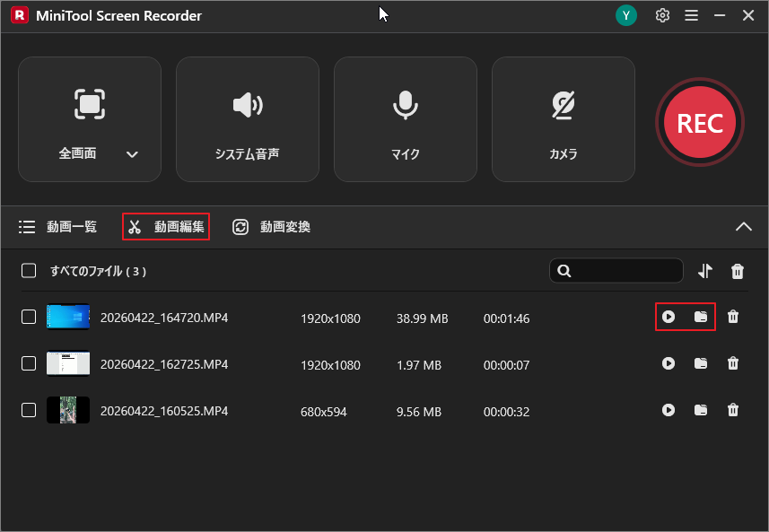
Task: Expand the recording area options for 全画面
Action: pyautogui.click(x=132, y=154)
